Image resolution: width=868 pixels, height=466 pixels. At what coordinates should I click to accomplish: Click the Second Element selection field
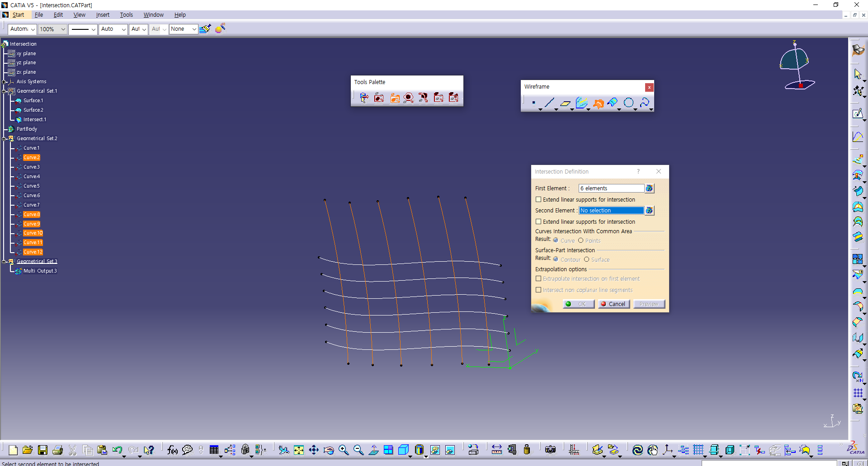click(x=611, y=211)
